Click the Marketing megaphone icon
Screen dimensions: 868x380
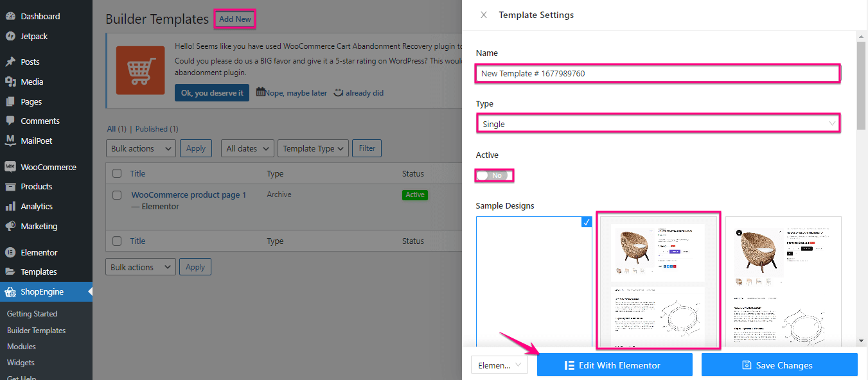click(10, 226)
